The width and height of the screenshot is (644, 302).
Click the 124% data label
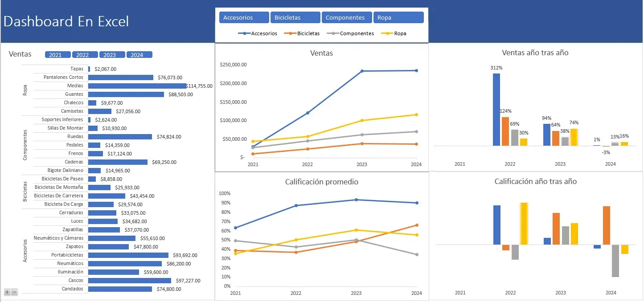click(x=505, y=111)
